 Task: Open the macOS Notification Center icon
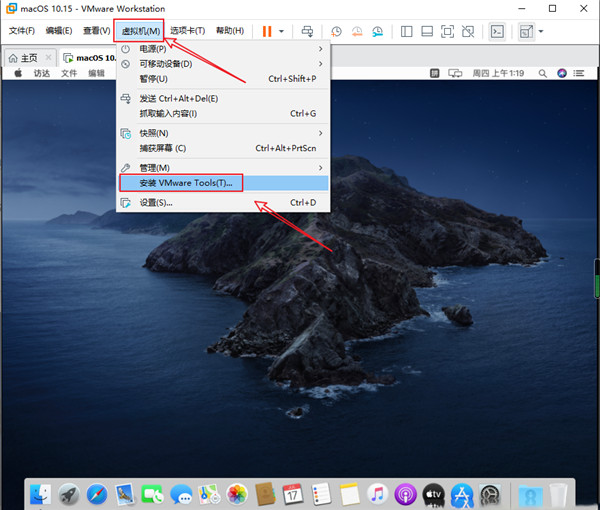(x=579, y=73)
